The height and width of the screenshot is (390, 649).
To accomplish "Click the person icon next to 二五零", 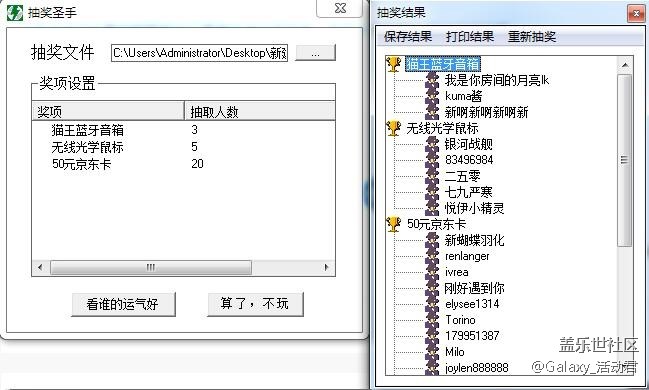I will point(432,176).
